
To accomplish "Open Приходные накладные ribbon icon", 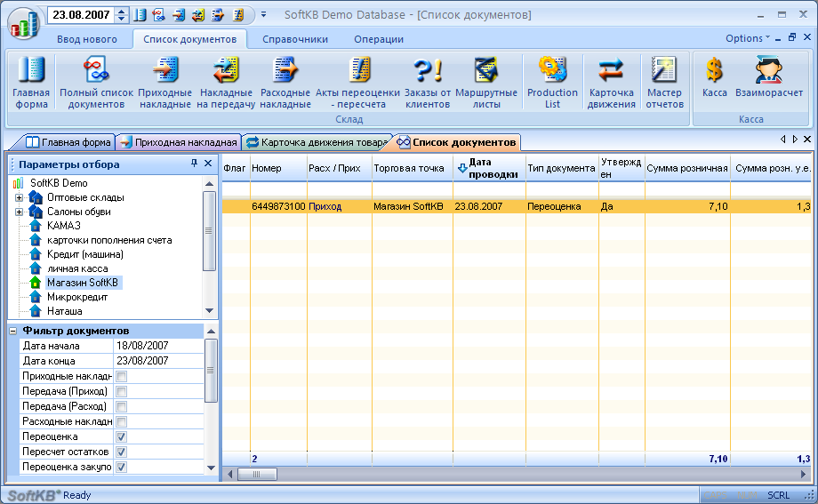I will coord(164,82).
